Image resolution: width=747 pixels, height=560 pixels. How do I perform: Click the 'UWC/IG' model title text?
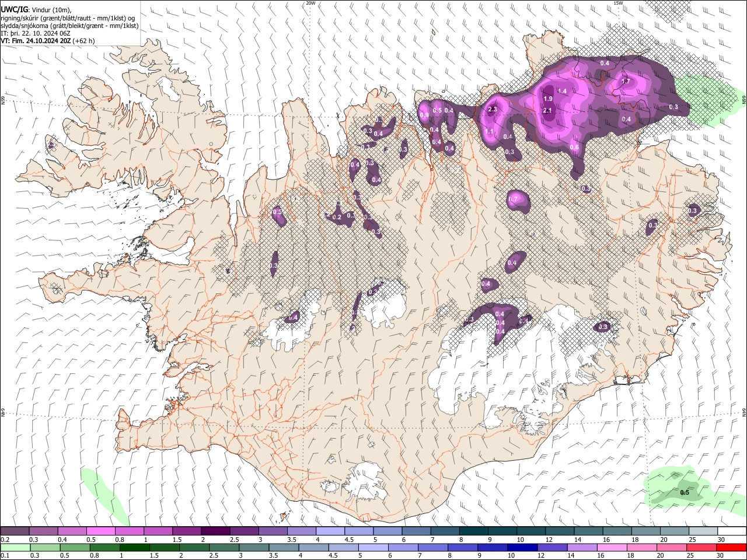pos(15,10)
